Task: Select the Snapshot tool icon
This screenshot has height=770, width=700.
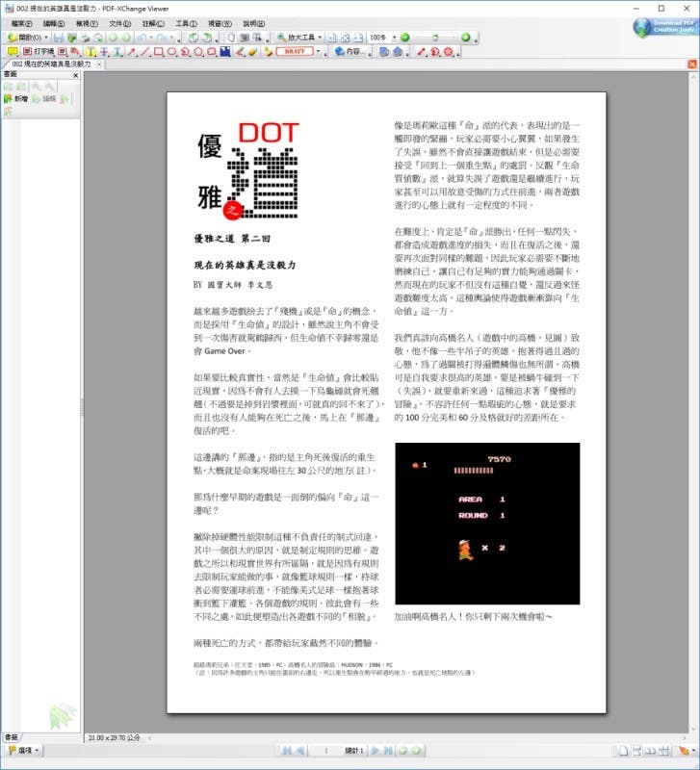Action: coord(244,38)
